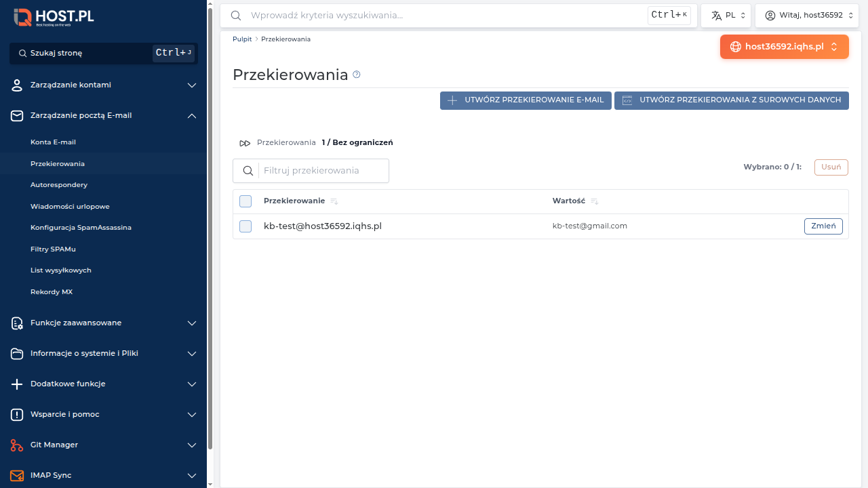Click the plus icon in Utwórz przekierowanie button
Screen dimensions: 868x488
[x=453, y=100]
